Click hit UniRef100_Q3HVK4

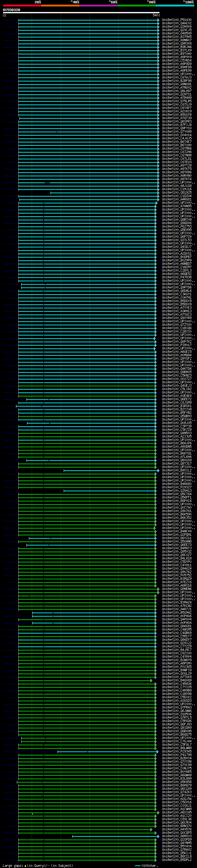point(177,26)
